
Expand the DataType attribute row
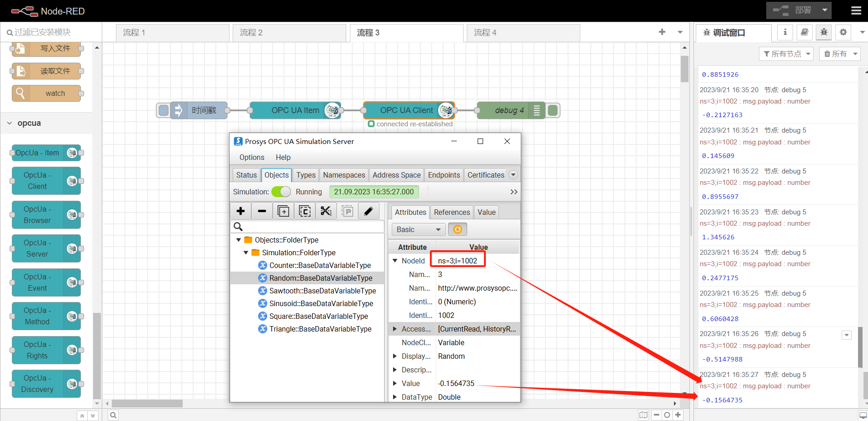click(395, 397)
